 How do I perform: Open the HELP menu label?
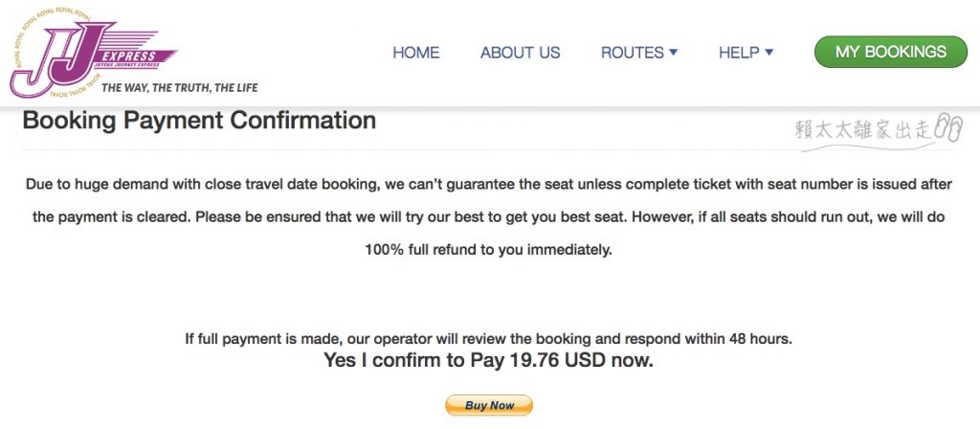point(739,53)
